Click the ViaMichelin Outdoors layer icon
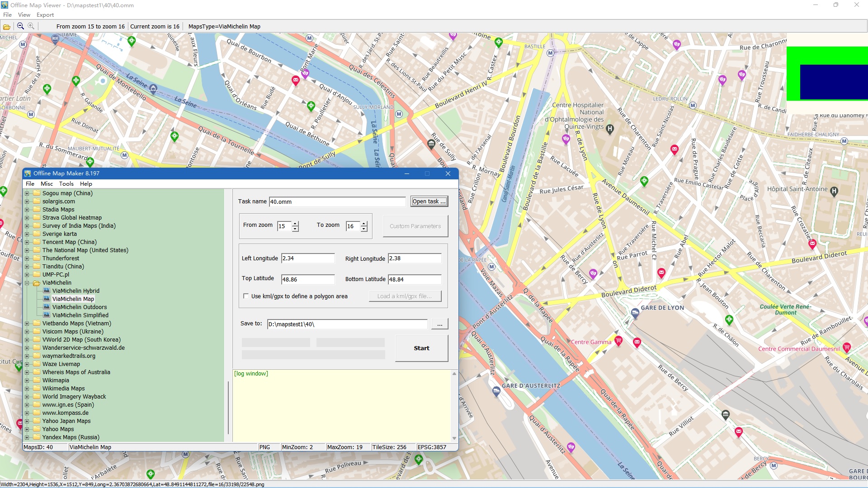Viewport: 868px width, 488px height. click(47, 307)
